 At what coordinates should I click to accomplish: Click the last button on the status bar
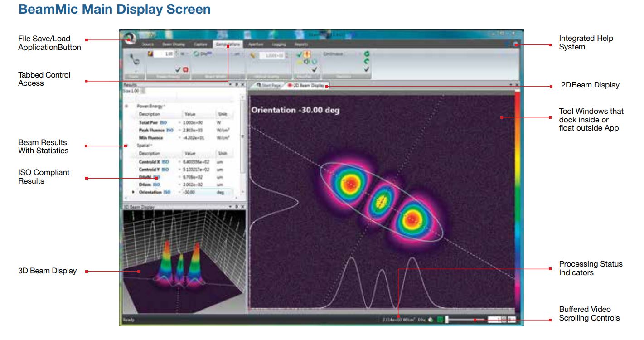coord(511,320)
